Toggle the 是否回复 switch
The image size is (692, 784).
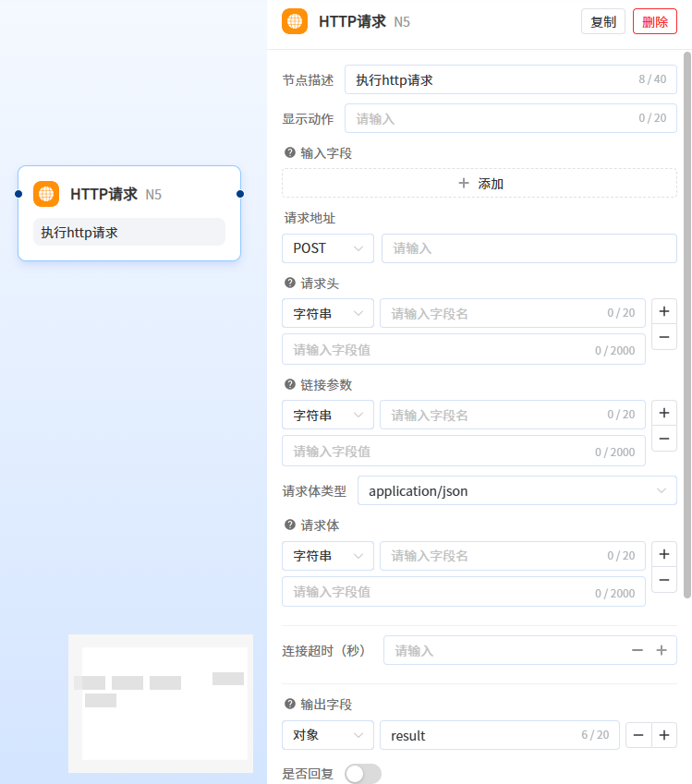click(362, 774)
